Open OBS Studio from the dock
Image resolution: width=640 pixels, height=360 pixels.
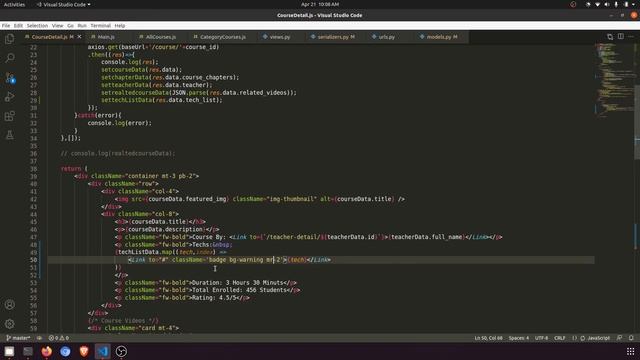(x=121, y=351)
